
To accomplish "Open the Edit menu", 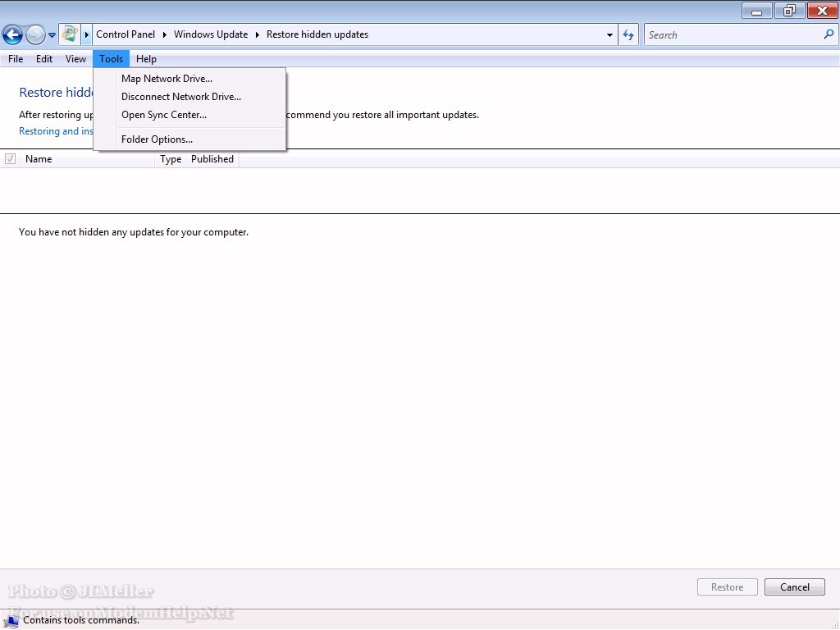I will coord(44,59).
